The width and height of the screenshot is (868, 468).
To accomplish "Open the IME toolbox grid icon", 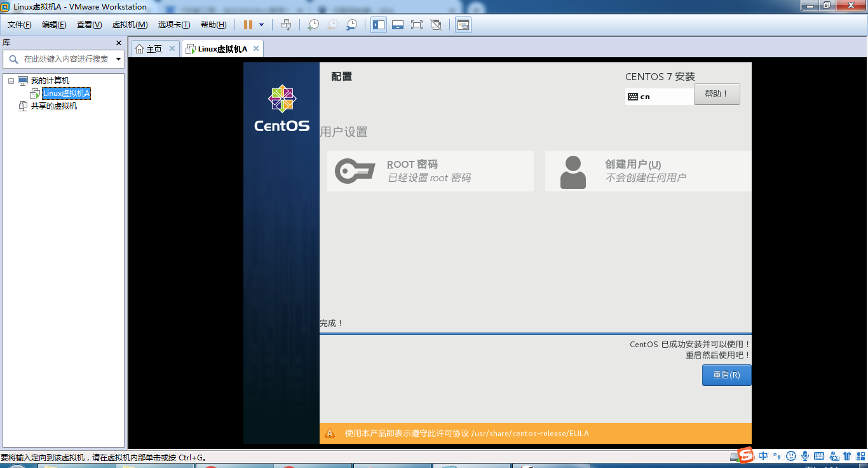I will [860, 456].
